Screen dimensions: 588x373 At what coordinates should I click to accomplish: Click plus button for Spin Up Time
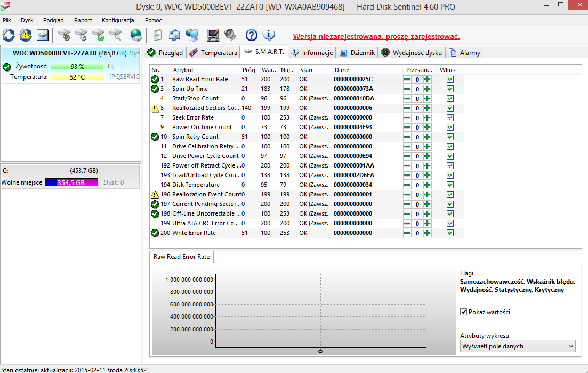(x=427, y=89)
